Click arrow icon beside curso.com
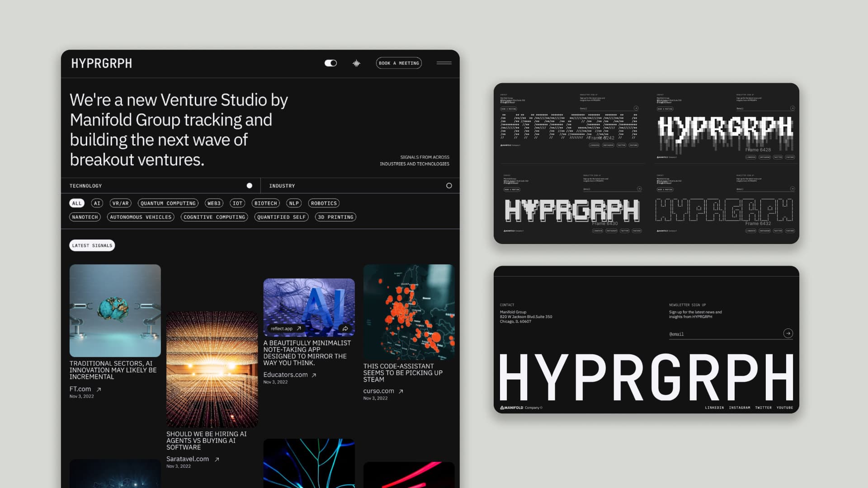Viewport: 868px width, 488px height. click(x=401, y=391)
